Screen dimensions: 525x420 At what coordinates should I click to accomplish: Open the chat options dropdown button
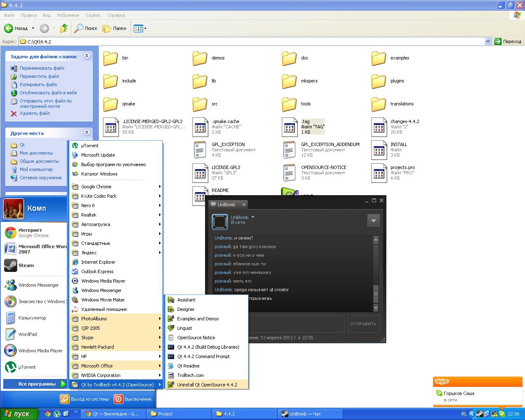pyautogui.click(x=373, y=221)
